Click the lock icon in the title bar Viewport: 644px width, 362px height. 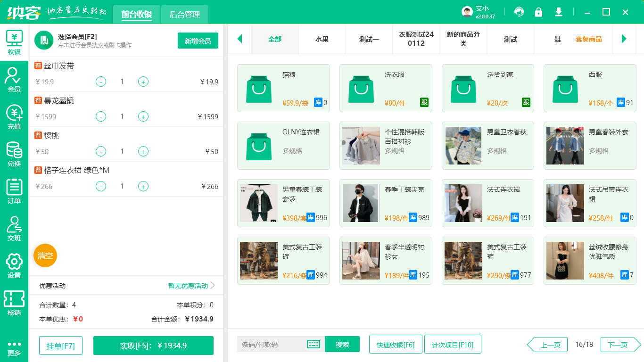point(538,11)
